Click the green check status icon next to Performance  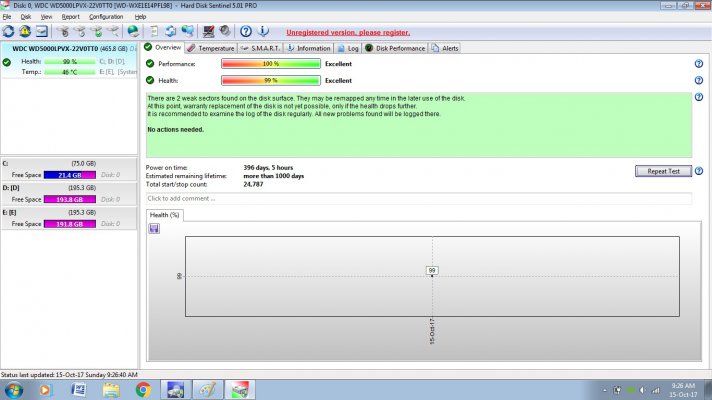click(x=150, y=64)
